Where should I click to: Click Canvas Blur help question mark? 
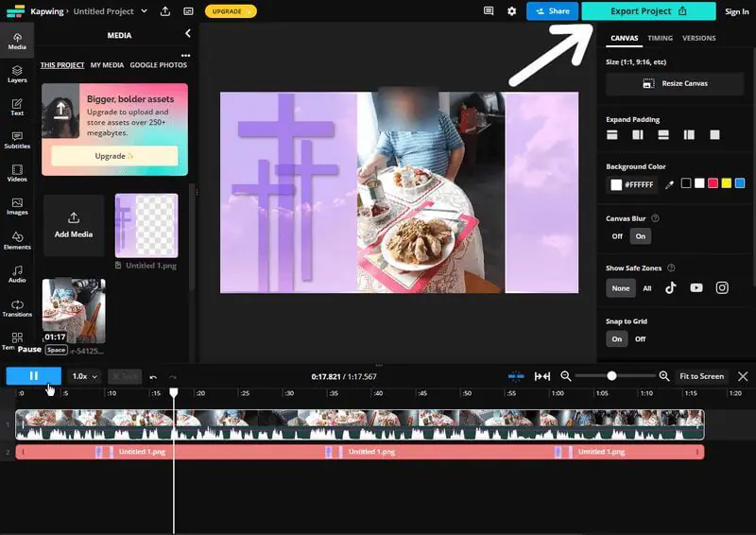tap(655, 218)
